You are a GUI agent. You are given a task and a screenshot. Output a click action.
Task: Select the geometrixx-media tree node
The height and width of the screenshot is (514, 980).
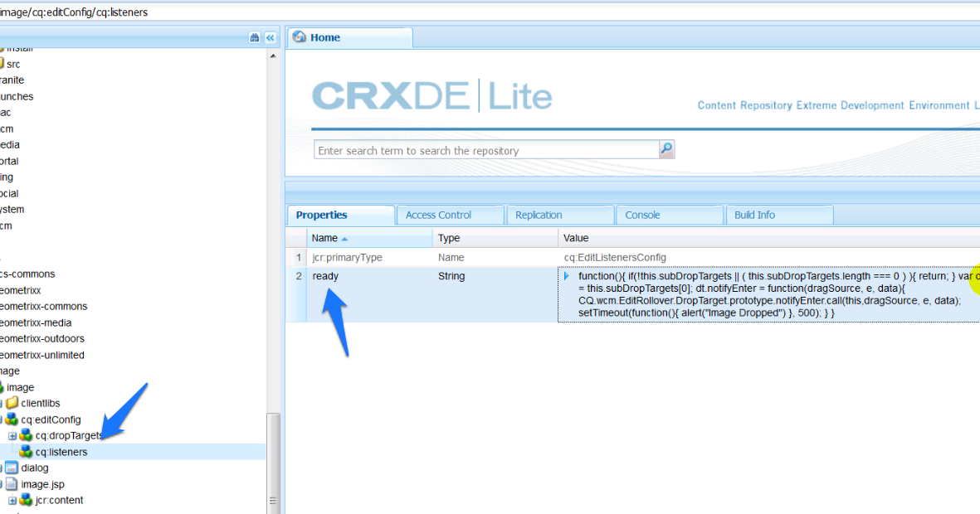coord(36,322)
